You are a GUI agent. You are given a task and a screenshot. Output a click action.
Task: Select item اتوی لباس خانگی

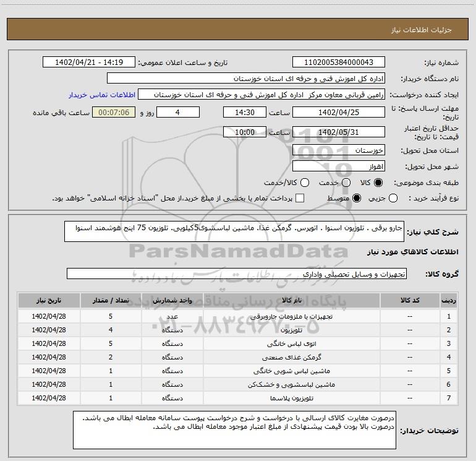coord(291,343)
